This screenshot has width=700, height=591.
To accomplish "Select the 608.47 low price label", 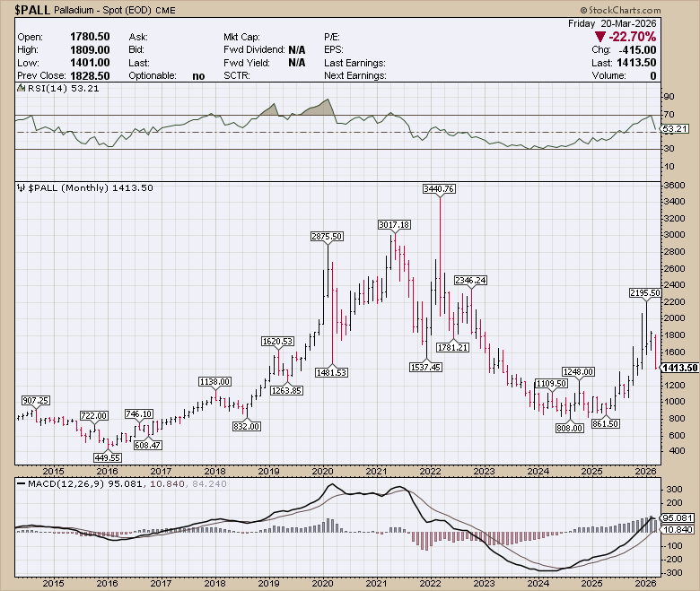I will (x=147, y=445).
